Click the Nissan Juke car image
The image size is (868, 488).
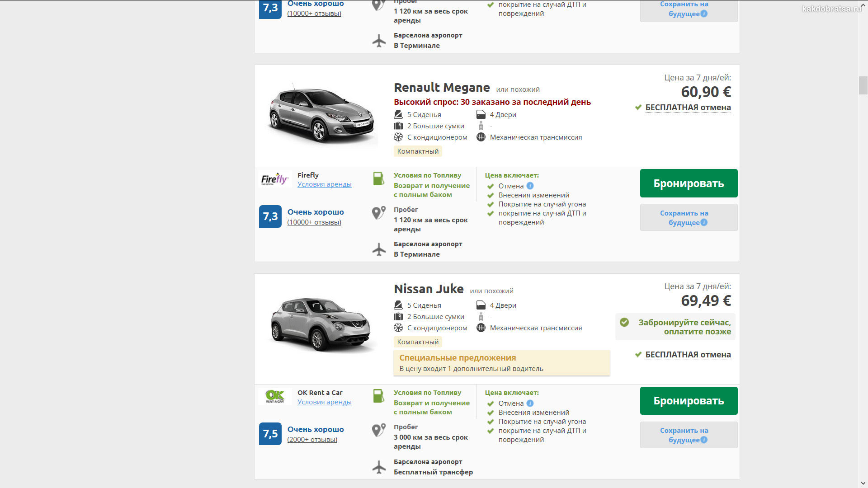[322, 324]
